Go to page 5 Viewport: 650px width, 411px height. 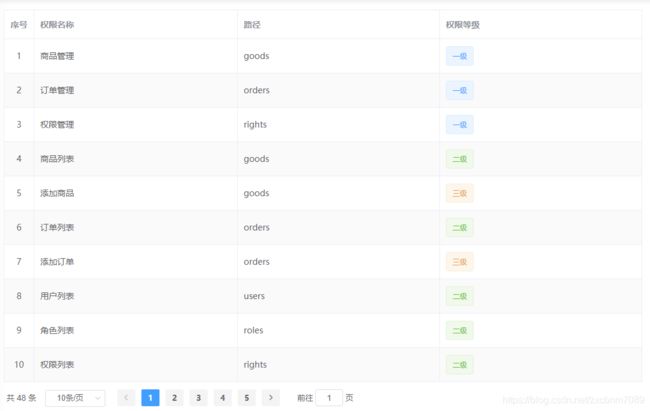(247, 398)
